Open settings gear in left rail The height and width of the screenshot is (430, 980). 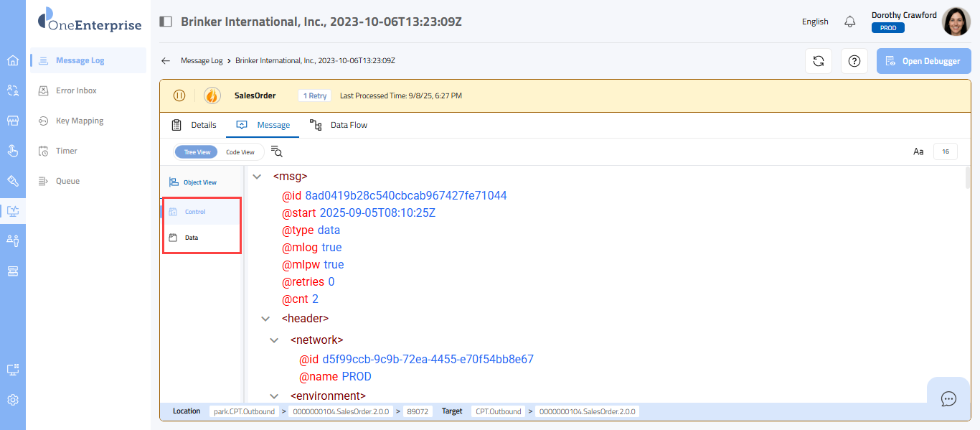13,400
